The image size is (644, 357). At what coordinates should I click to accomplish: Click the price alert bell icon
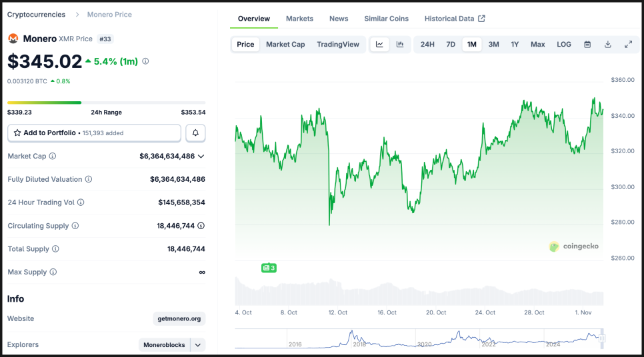pyautogui.click(x=195, y=133)
